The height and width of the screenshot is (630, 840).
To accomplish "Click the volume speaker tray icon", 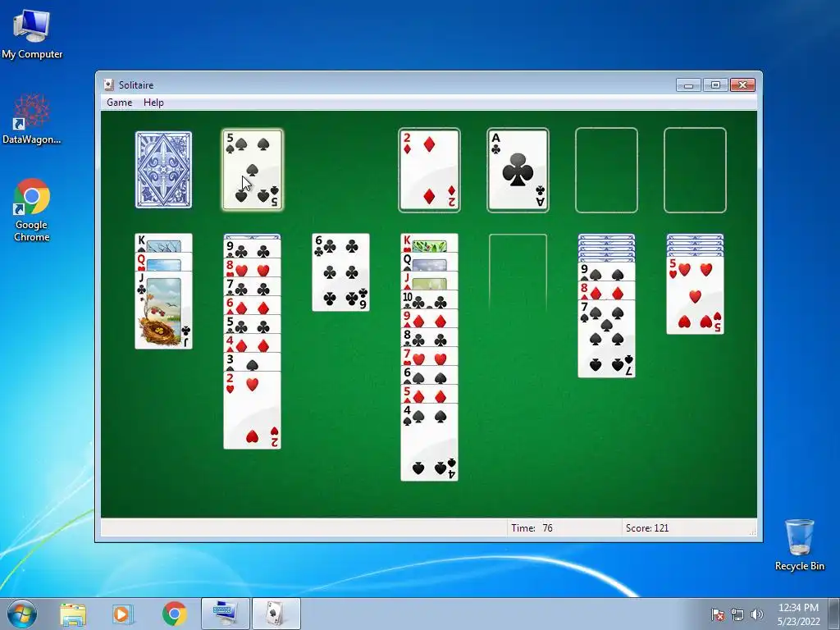I will point(757,614).
